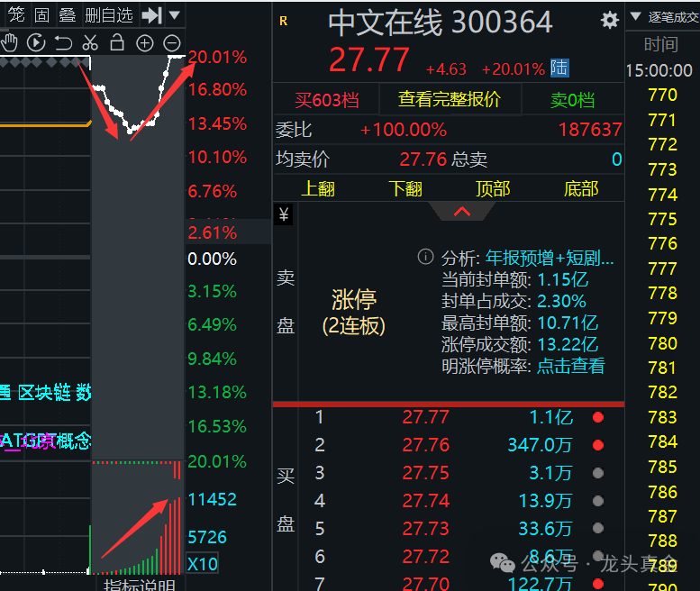Click the skip-to-end arrow icon
The width and height of the screenshot is (700, 591).
[151, 15]
